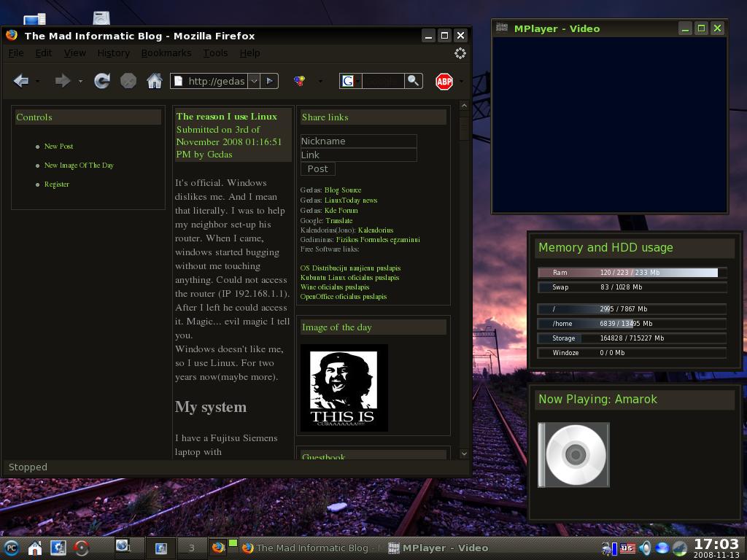Open New Image Of The Day link

[x=79, y=166]
